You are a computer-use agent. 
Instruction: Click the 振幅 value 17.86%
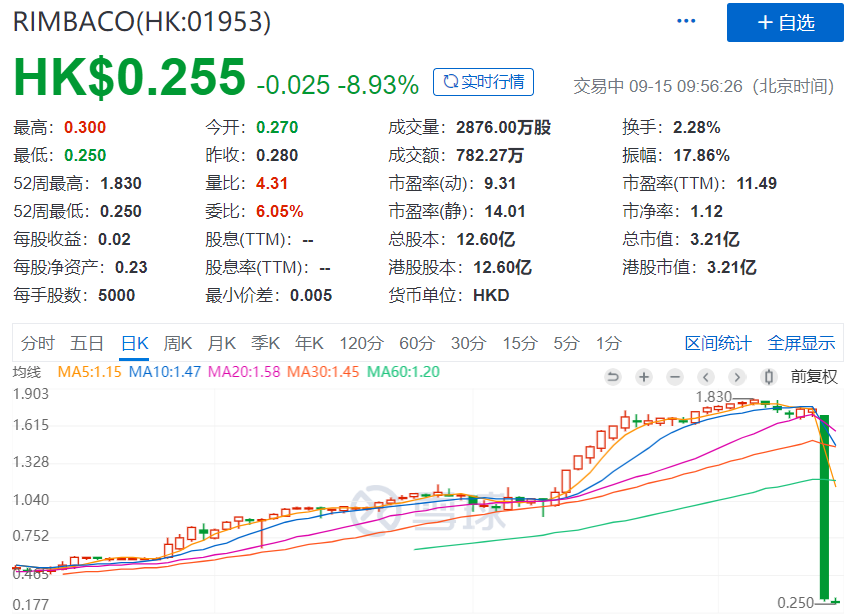702,155
